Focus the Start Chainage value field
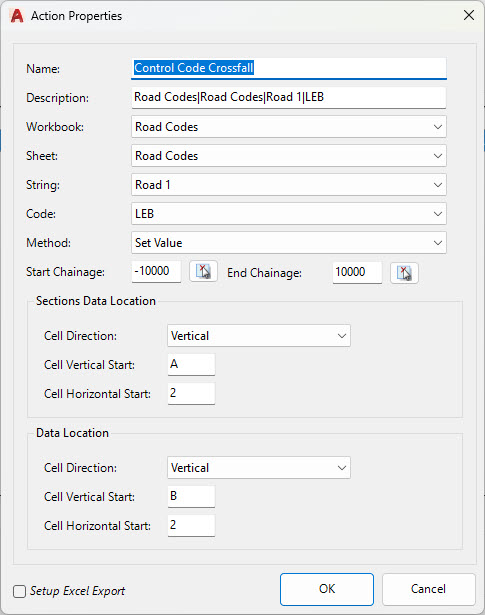The width and height of the screenshot is (485, 615). (x=156, y=271)
